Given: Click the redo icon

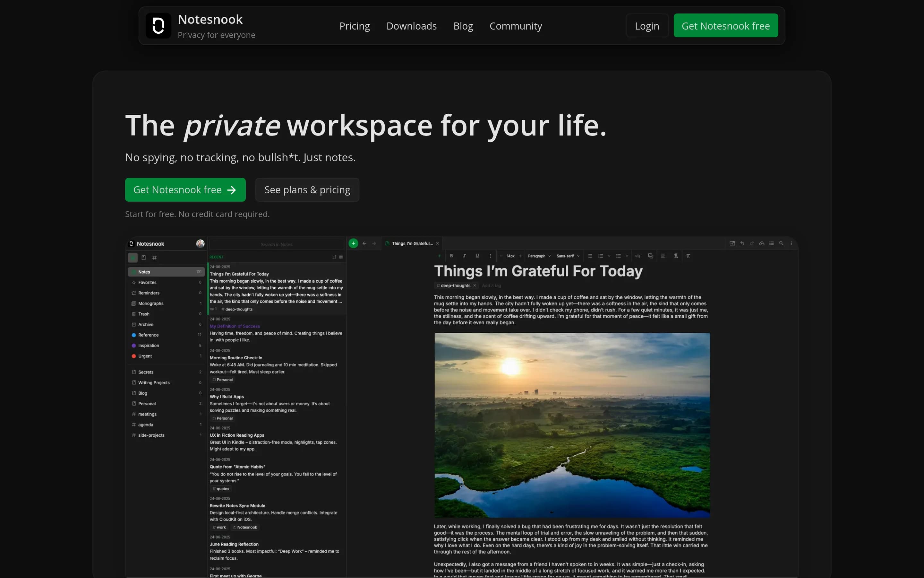Looking at the screenshot, I should pos(752,243).
